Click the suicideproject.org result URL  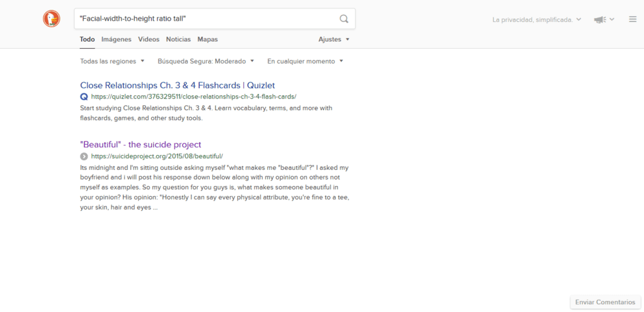(x=157, y=156)
